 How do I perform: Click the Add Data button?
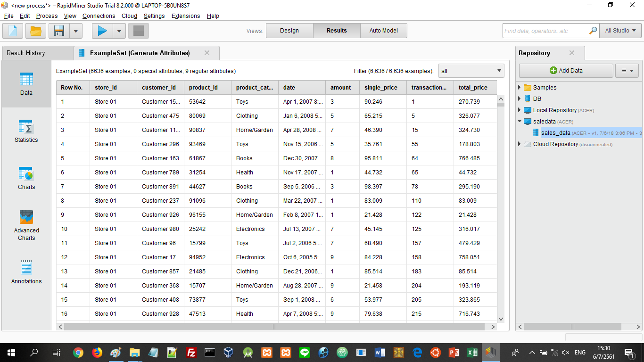pyautogui.click(x=566, y=71)
